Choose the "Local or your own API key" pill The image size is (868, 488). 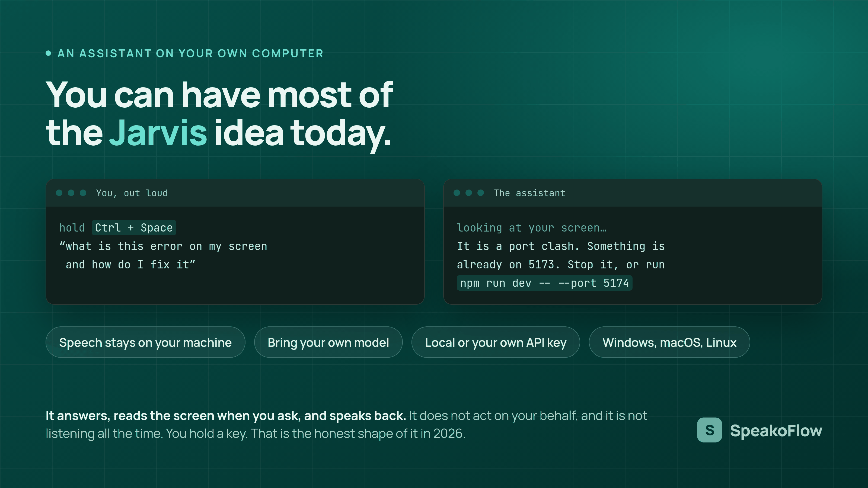point(496,342)
